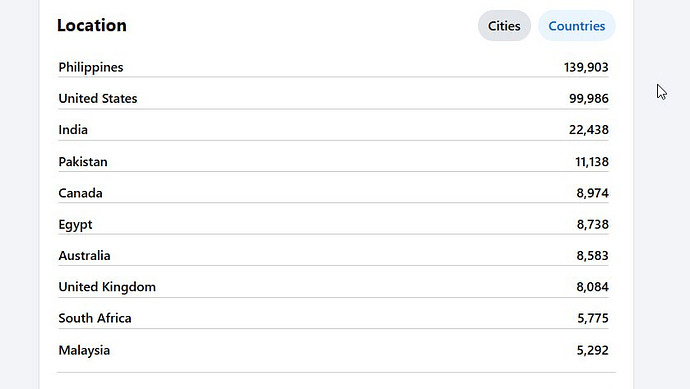690x389 pixels.
Task: Switch to the Cities tab
Action: (504, 26)
